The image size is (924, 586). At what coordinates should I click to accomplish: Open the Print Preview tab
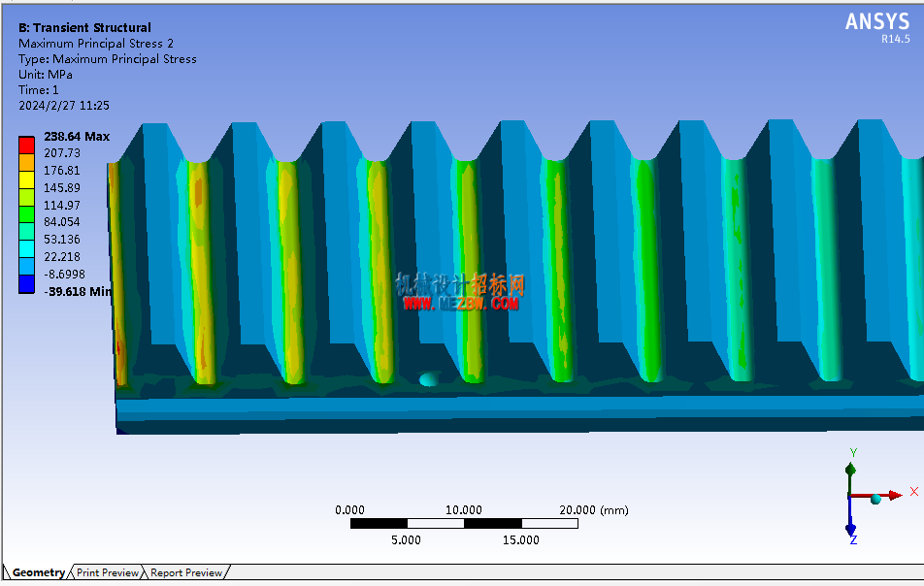107,572
